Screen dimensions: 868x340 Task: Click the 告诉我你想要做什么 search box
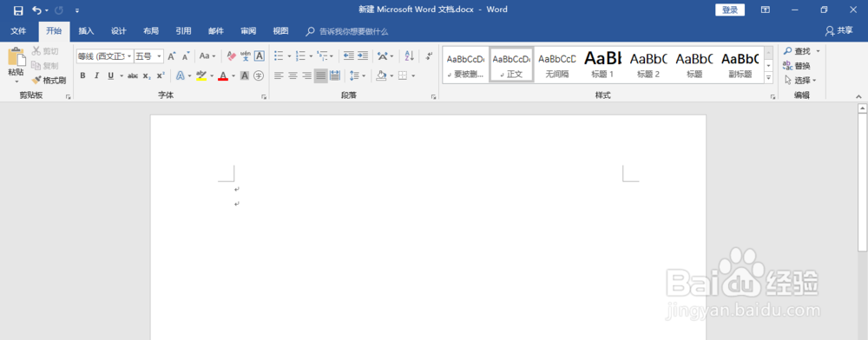(x=347, y=31)
